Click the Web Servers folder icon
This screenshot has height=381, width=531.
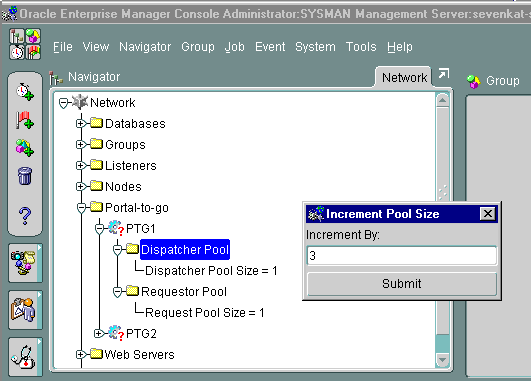coord(97,354)
